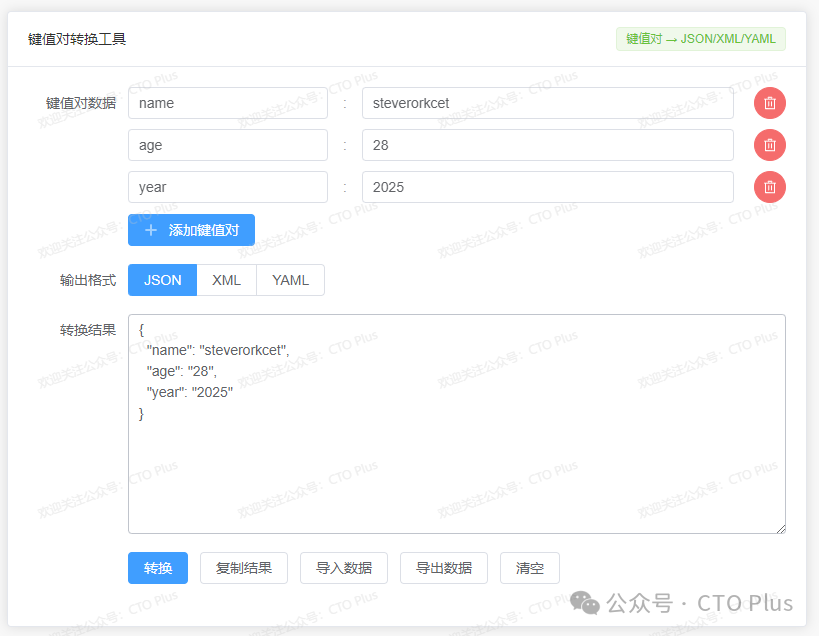819x636 pixels.
Task: Click the WeChat comment icon near CTO Plus
Action: [x=584, y=603]
